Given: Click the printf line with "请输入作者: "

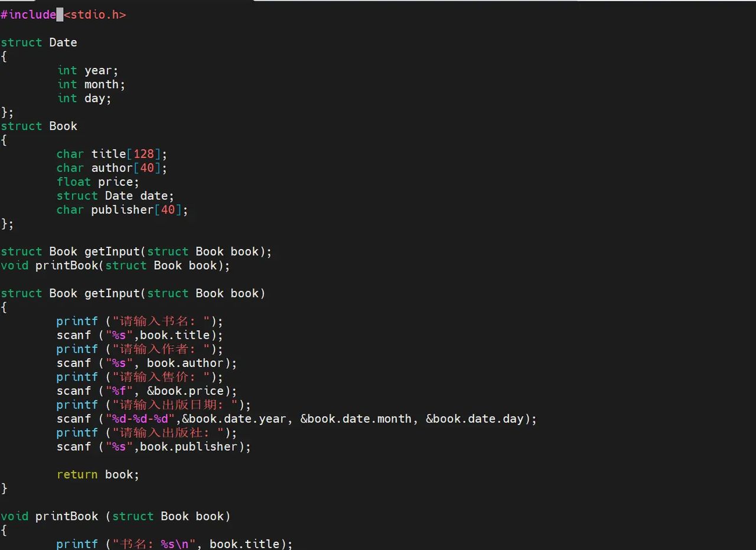Looking at the screenshot, I should point(140,349).
